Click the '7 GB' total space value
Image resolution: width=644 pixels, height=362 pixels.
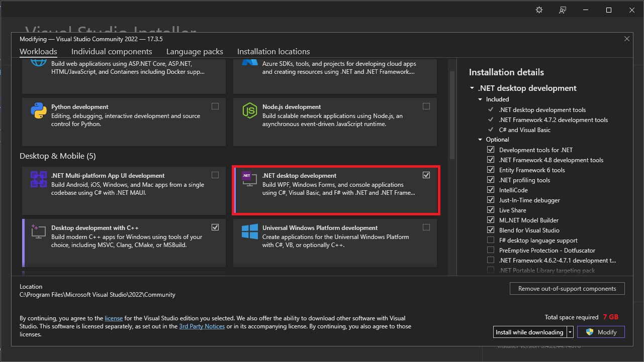point(611,317)
